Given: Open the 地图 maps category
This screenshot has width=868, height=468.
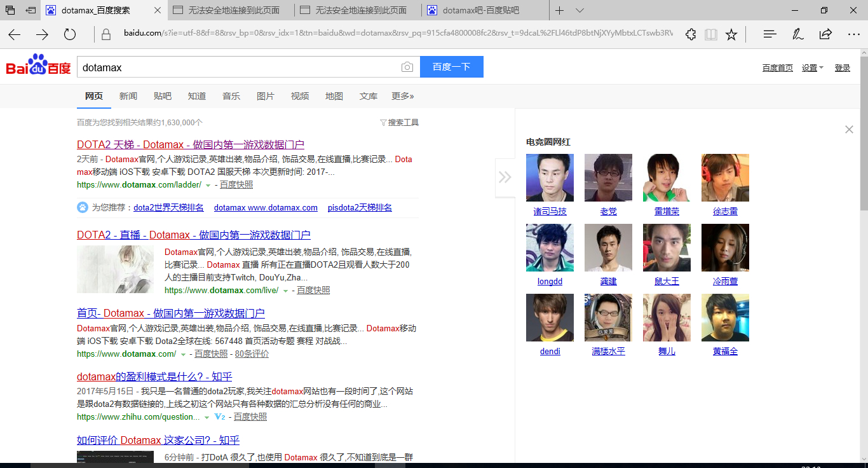Looking at the screenshot, I should (x=334, y=96).
